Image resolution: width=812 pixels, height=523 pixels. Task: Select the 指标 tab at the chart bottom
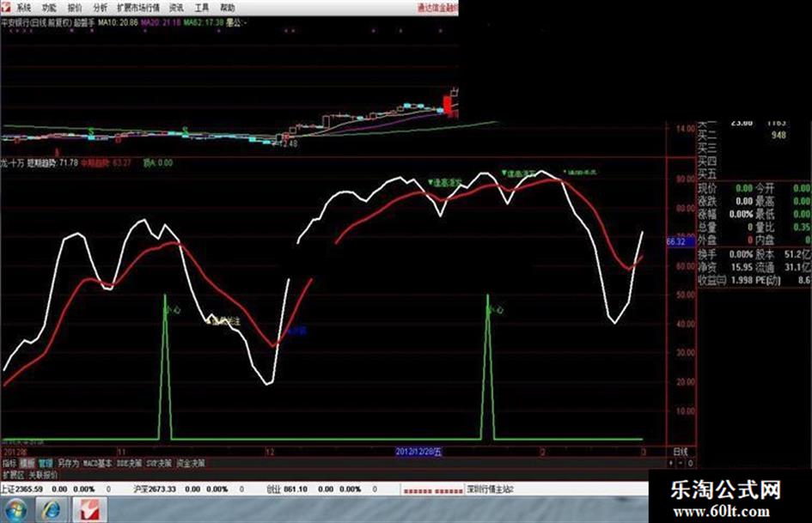coord(9,464)
